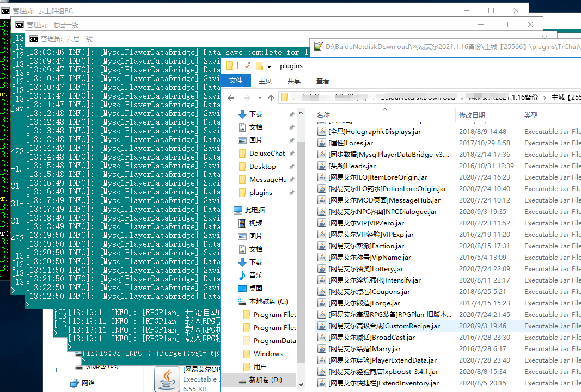The height and width of the screenshot is (392, 581).
Task: Sort files by 修改日期 column header
Action: [472, 115]
